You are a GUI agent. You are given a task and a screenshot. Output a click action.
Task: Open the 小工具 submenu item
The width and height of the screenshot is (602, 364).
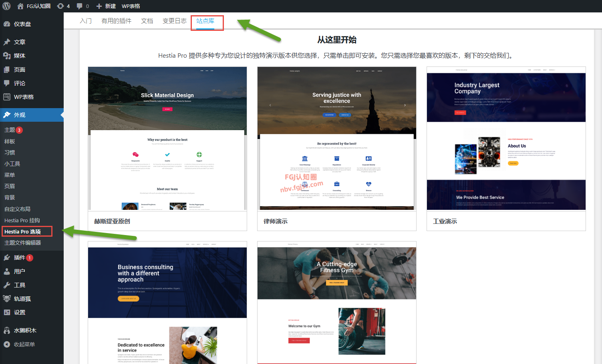(12, 164)
